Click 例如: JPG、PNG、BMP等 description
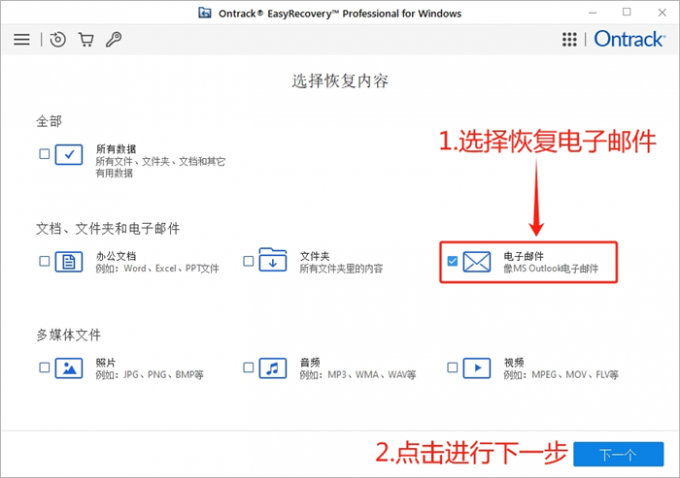The image size is (680, 478). [x=150, y=375]
